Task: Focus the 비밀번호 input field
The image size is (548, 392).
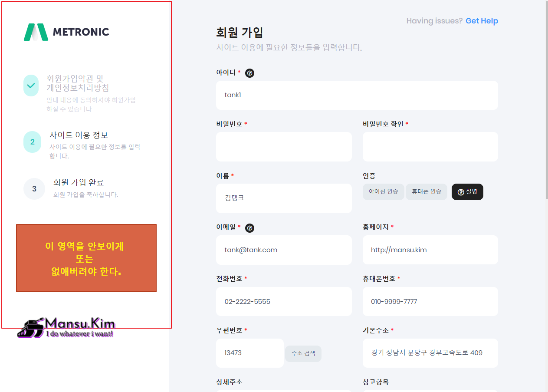Action: click(284, 147)
